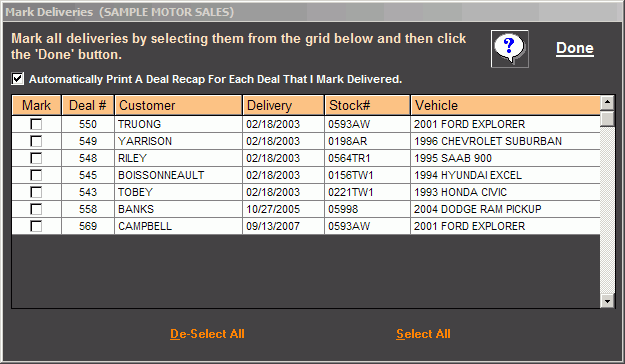Check the Mark box for BOISSONNEAULT

click(36, 175)
